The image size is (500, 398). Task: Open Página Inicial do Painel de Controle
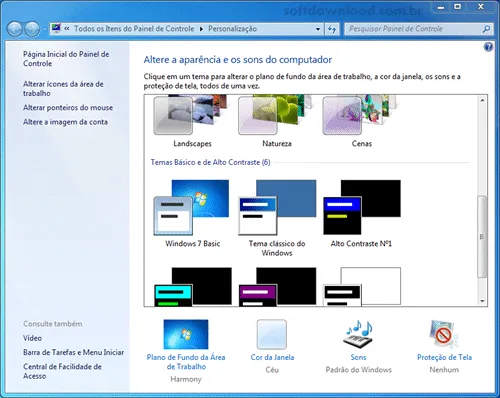click(66, 59)
